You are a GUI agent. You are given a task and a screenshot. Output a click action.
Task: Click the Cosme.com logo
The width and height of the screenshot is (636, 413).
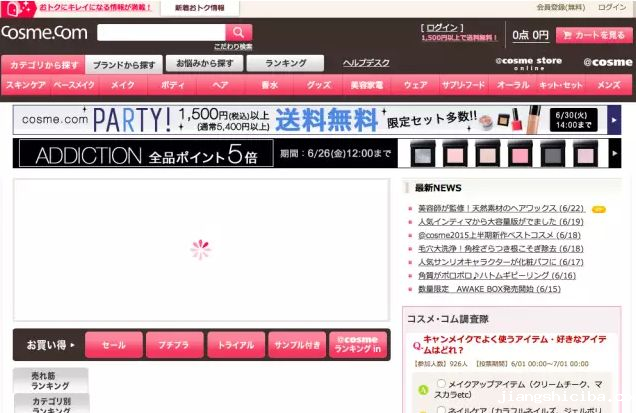click(x=44, y=32)
